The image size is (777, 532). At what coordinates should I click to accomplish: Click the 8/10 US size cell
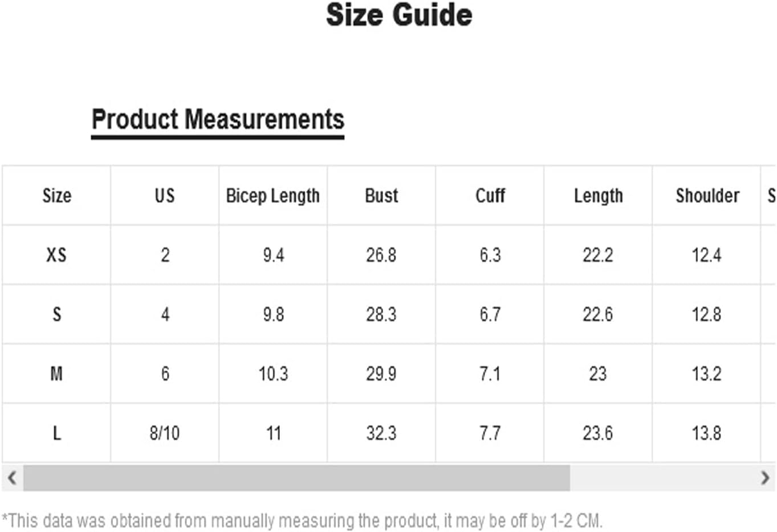point(165,433)
